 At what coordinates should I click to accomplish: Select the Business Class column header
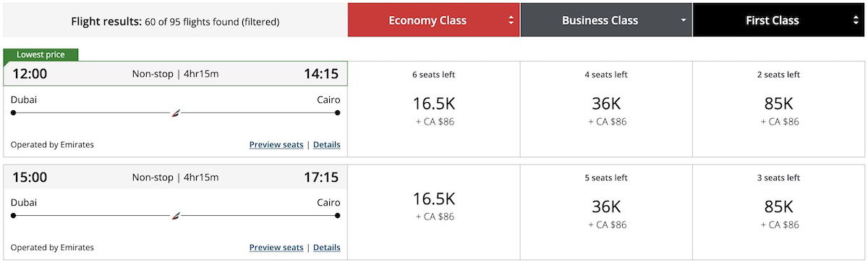(606, 20)
